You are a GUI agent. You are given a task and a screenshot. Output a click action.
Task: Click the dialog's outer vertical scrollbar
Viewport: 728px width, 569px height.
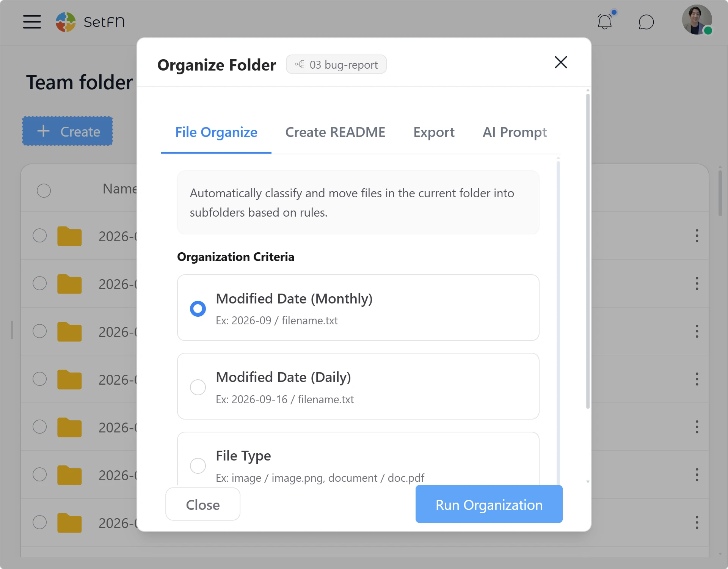[588, 251]
